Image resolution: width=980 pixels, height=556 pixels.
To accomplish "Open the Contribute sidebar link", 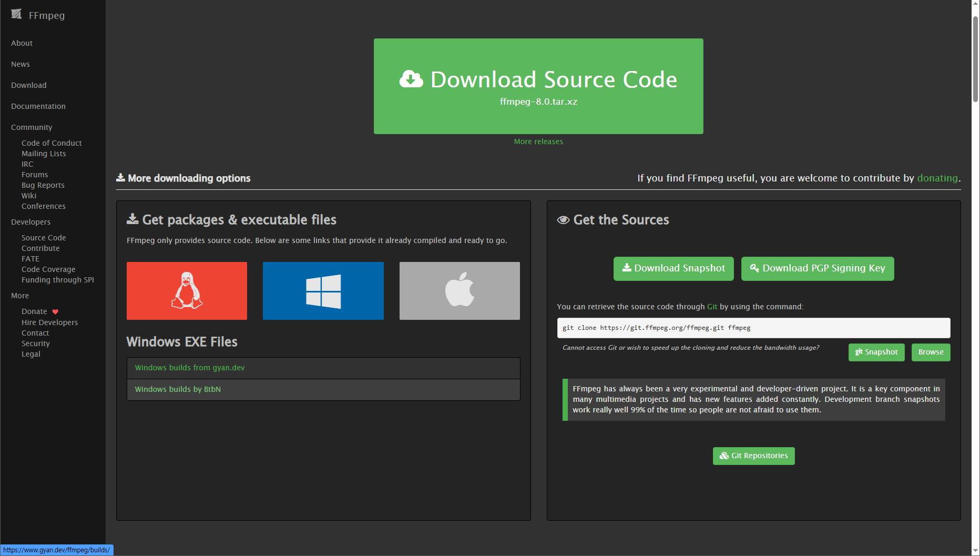I will 40,248.
